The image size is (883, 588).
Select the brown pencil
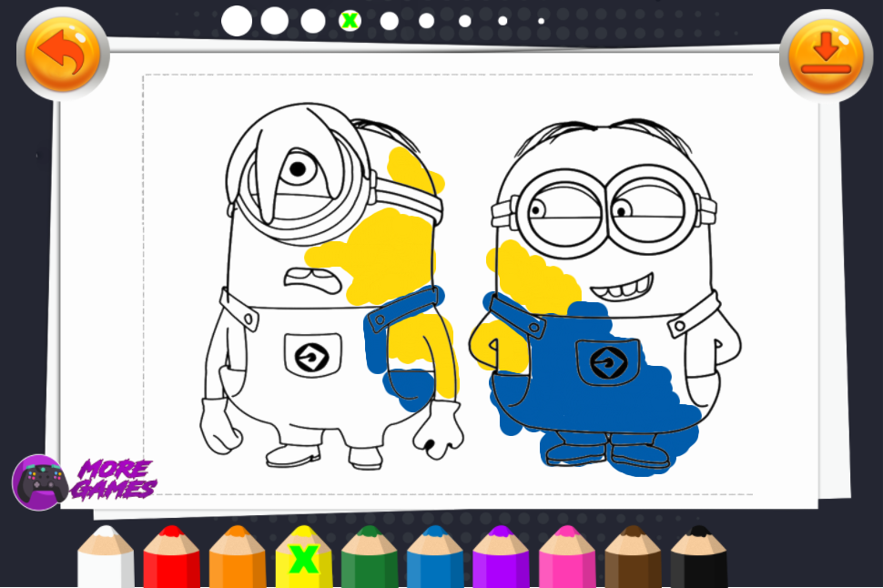click(633, 558)
